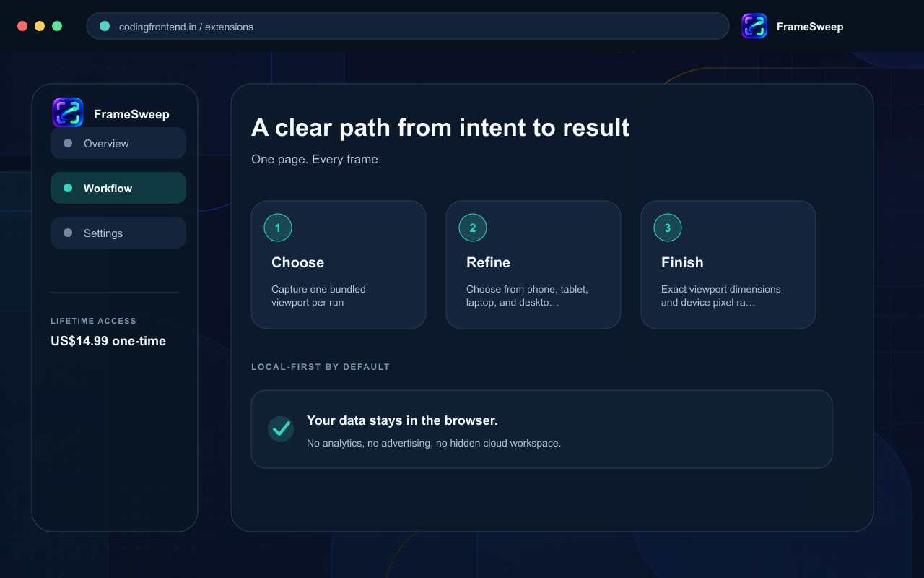Click the checkmark icon beside data stays message
924x578 pixels.
pos(281,428)
